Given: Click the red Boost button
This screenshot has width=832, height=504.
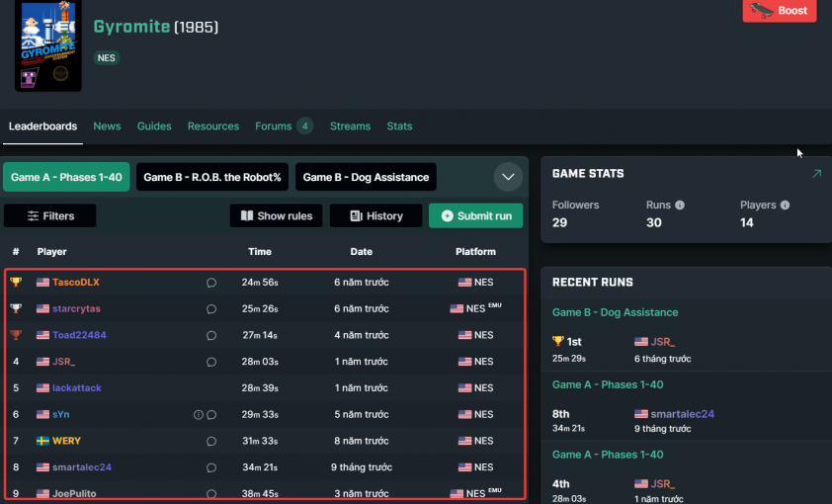Looking at the screenshot, I should (x=780, y=11).
